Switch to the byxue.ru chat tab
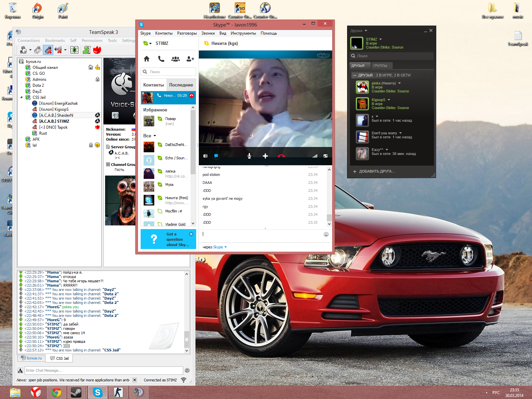This screenshot has height=399, width=532. pos(31,358)
